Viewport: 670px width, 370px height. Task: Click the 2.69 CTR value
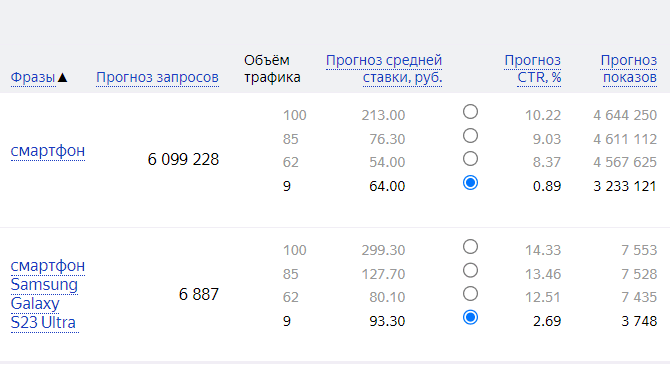click(x=547, y=321)
